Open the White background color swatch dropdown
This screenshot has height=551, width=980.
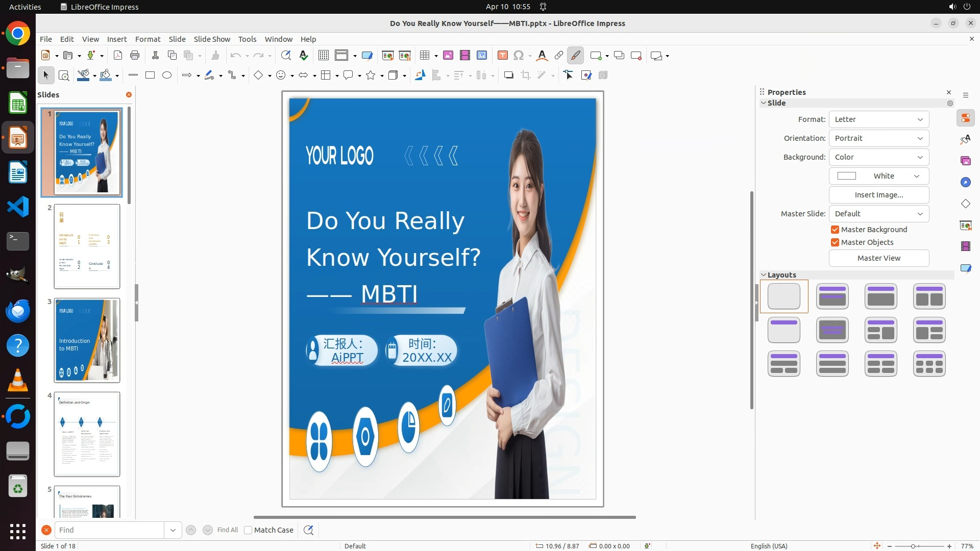pyautogui.click(x=878, y=176)
